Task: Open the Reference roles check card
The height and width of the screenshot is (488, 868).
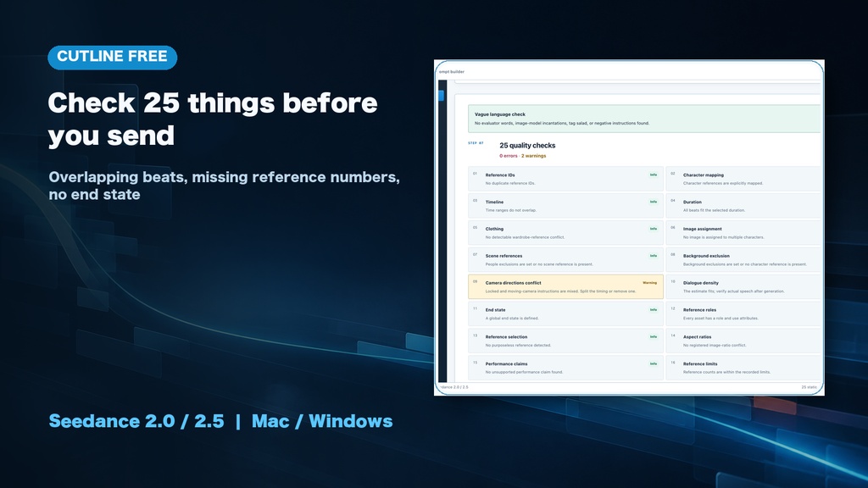Action: [743, 313]
